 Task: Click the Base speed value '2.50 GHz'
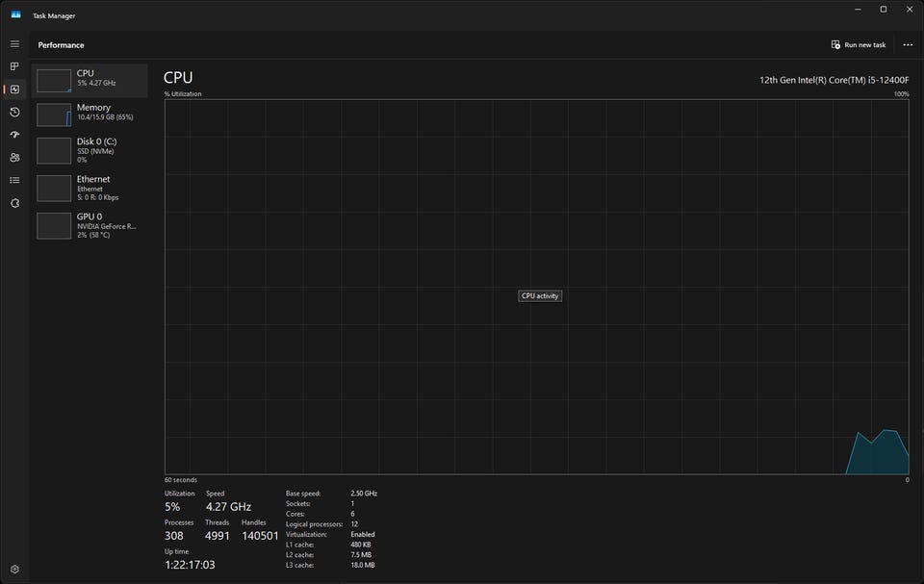(x=364, y=494)
